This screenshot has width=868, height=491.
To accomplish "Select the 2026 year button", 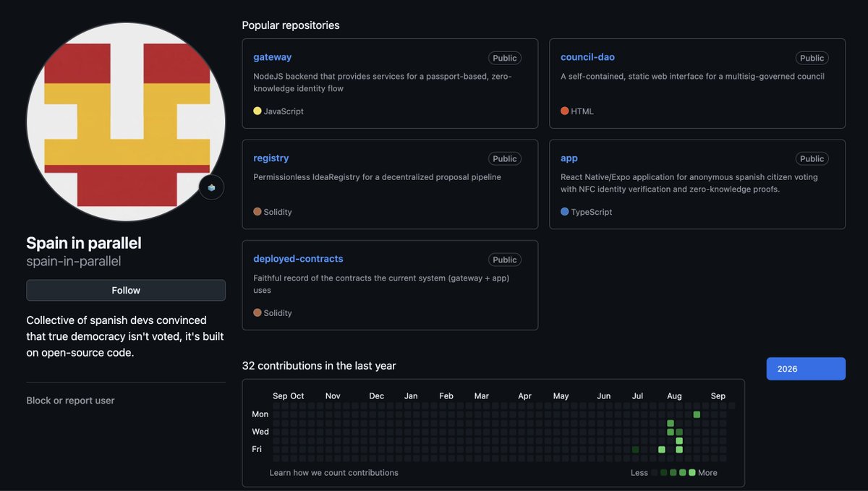I will (x=806, y=369).
